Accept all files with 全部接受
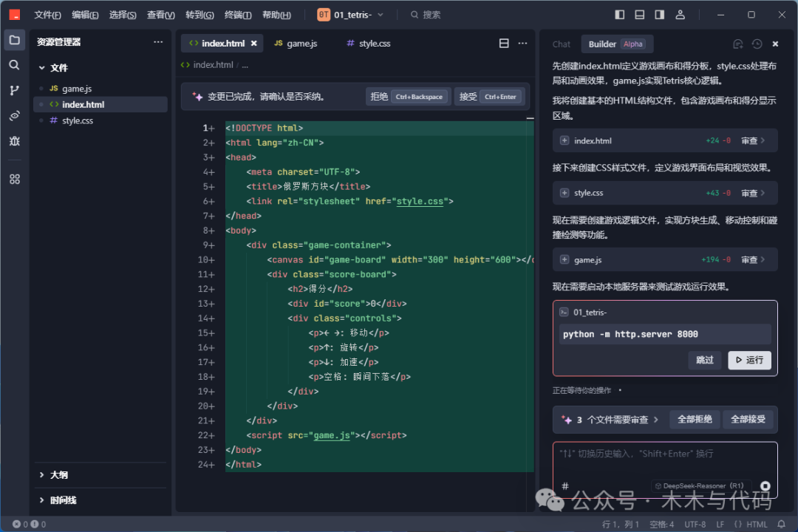The width and height of the screenshot is (798, 532). click(748, 420)
